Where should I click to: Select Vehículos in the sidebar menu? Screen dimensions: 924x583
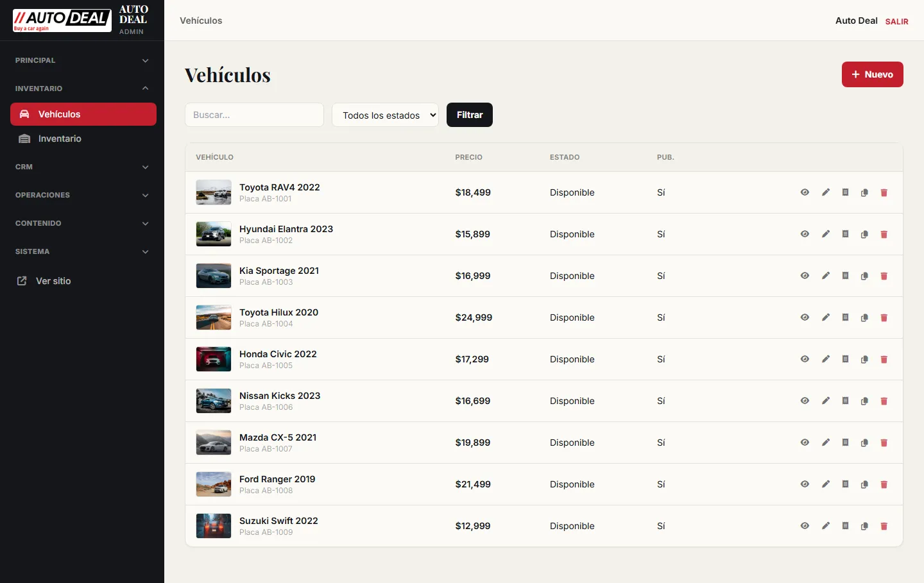click(83, 114)
